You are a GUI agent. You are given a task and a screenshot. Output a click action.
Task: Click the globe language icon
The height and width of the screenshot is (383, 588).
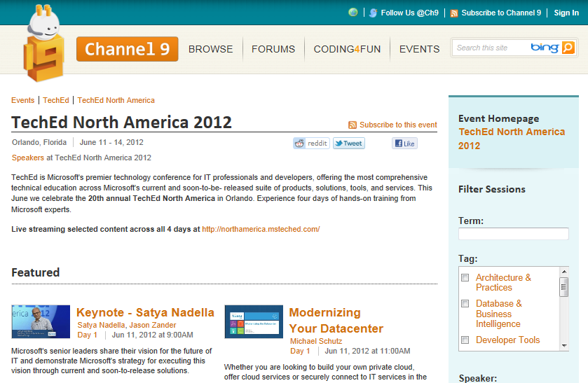[x=353, y=13]
